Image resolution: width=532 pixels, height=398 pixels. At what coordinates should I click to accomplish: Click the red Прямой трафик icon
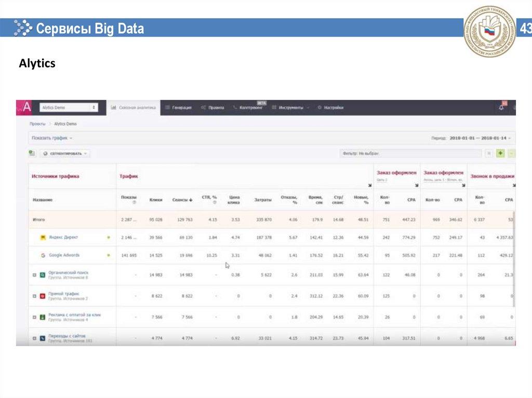click(43, 296)
